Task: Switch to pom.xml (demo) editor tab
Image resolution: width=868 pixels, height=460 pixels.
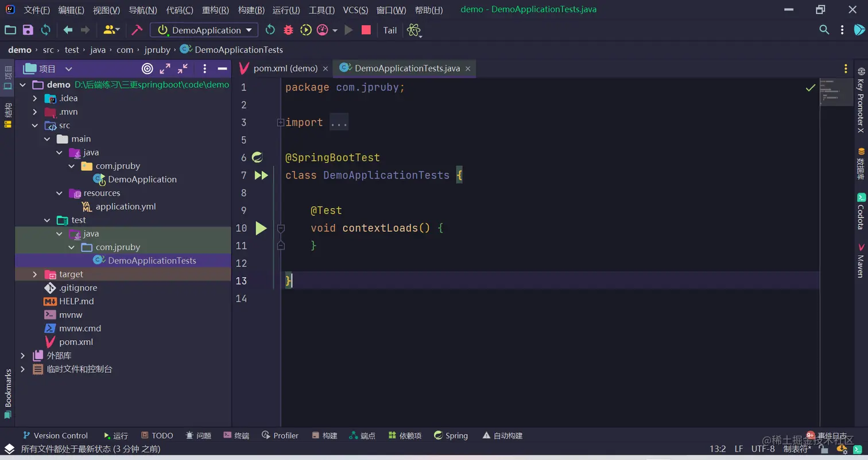Action: (x=285, y=68)
